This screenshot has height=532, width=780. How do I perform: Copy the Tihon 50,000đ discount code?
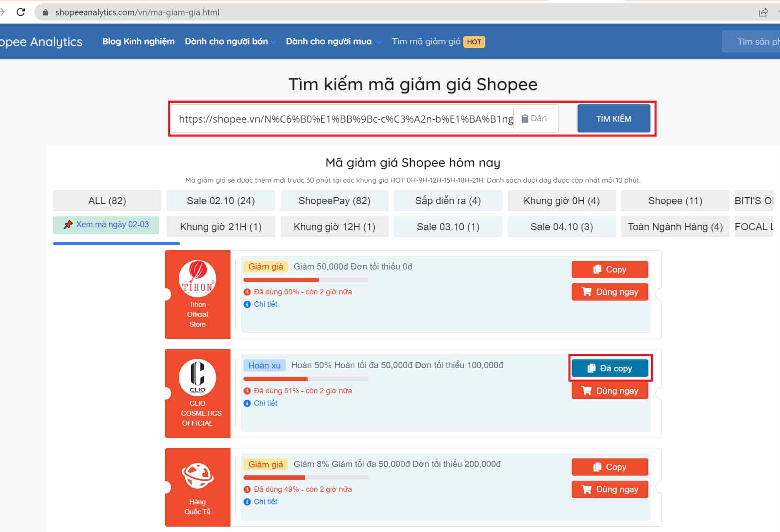pos(609,270)
